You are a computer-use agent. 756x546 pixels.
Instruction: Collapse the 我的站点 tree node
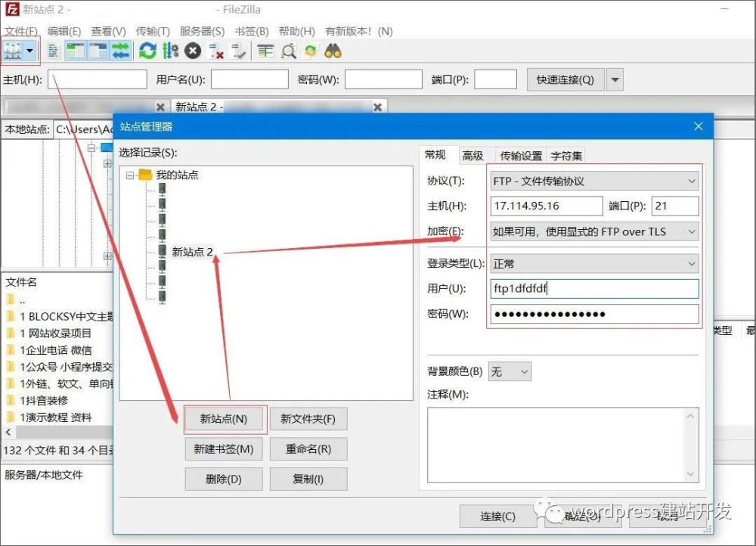tap(130, 175)
